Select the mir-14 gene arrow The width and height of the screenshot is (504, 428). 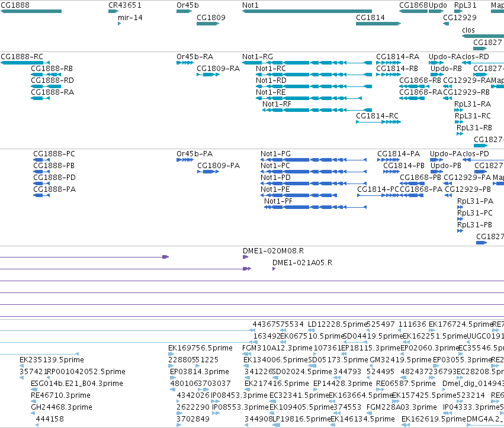[x=119, y=24]
